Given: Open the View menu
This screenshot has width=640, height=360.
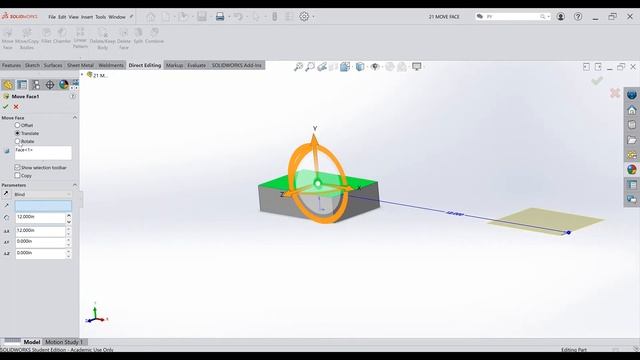Looking at the screenshot, I should tap(73, 17).
